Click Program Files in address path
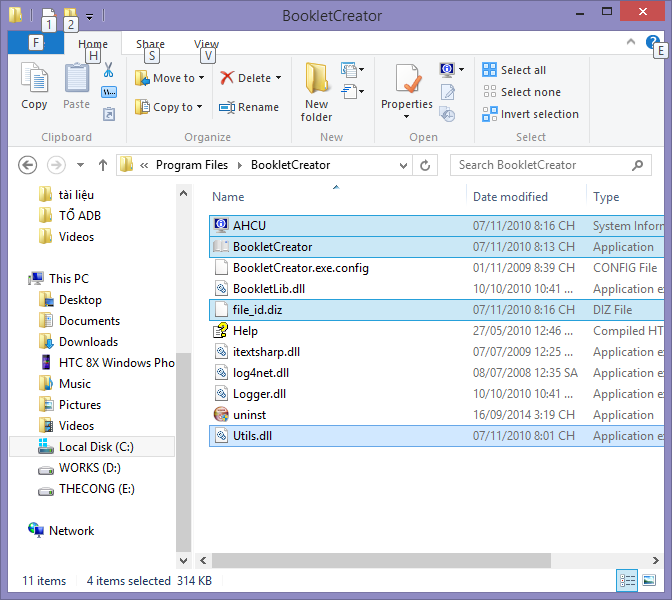The width and height of the screenshot is (672, 600). point(192,165)
